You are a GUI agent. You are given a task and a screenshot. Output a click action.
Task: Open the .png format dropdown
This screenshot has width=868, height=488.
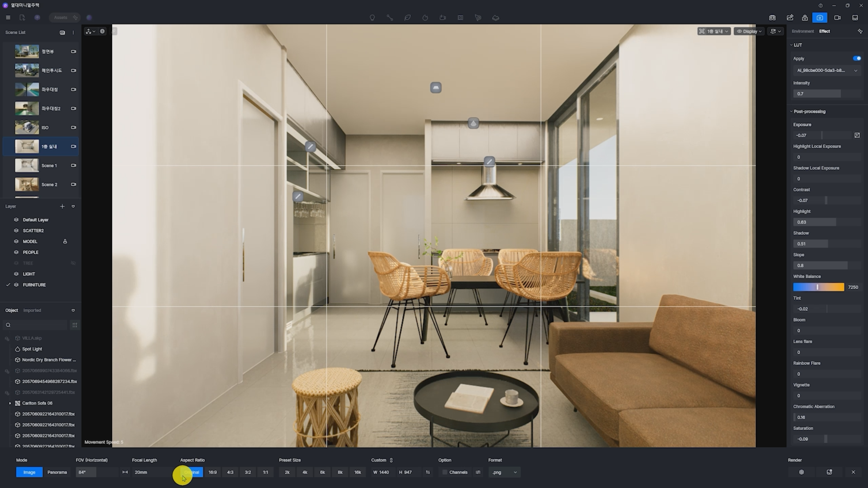[504, 472]
